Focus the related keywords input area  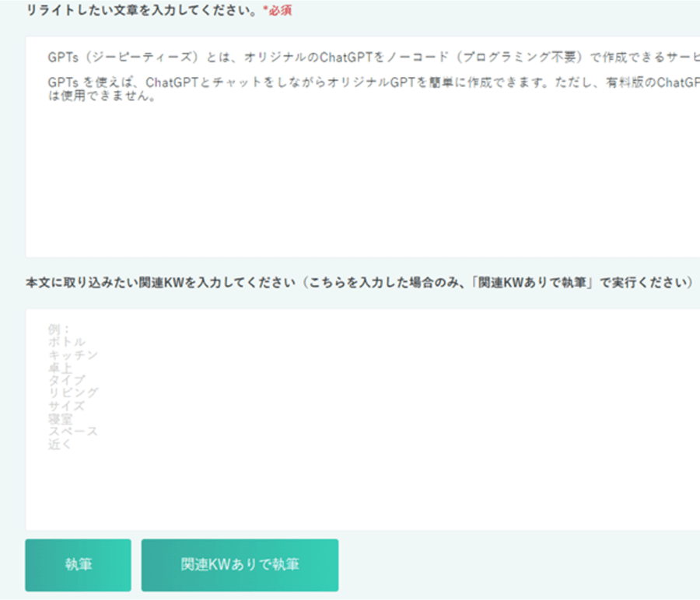[x=362, y=420]
